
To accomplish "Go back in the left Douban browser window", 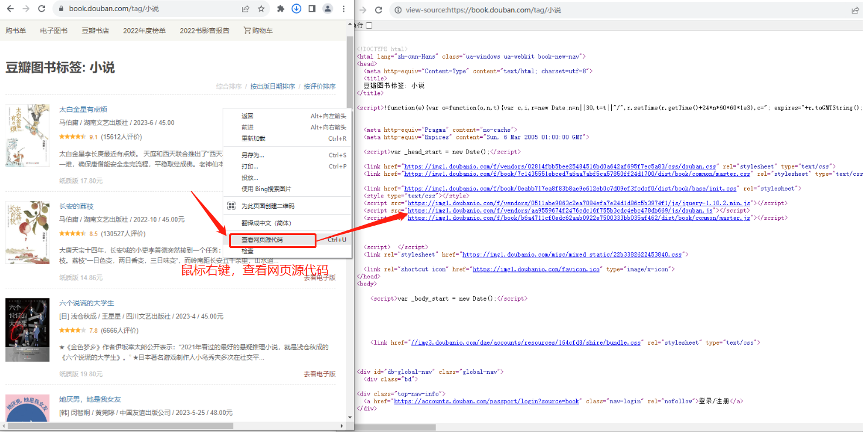I will 10,9.
